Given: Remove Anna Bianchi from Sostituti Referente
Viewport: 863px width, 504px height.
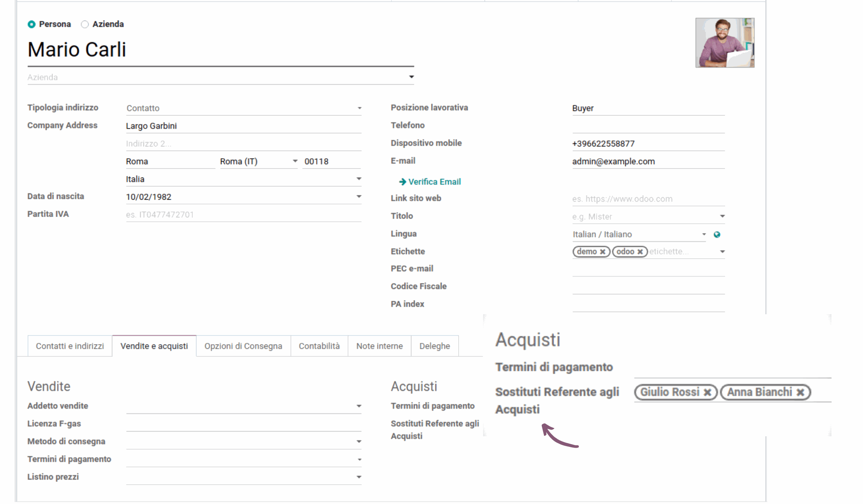Looking at the screenshot, I should click(801, 392).
